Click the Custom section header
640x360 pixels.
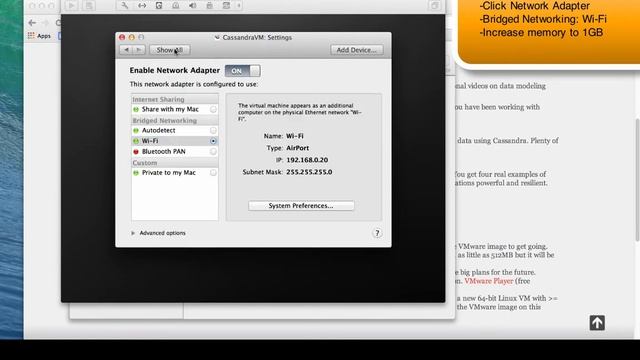144,163
